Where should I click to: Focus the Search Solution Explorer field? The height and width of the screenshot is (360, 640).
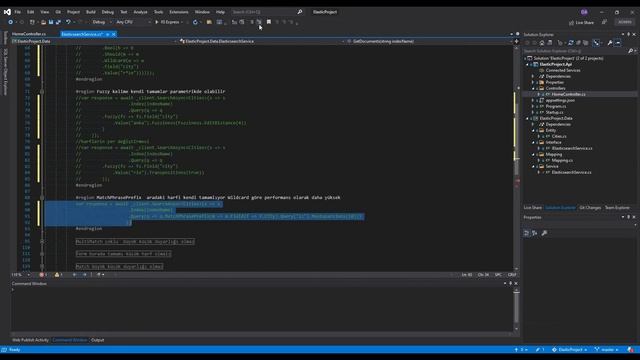click(576, 51)
